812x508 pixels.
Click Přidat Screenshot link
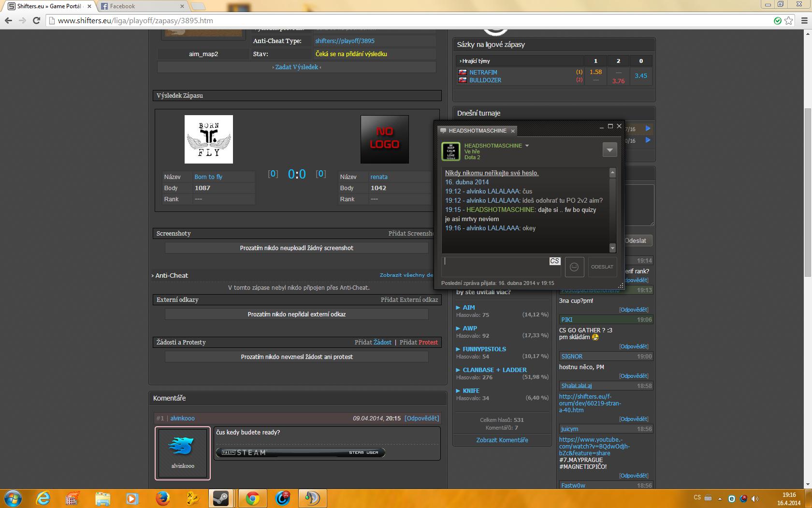tap(411, 234)
